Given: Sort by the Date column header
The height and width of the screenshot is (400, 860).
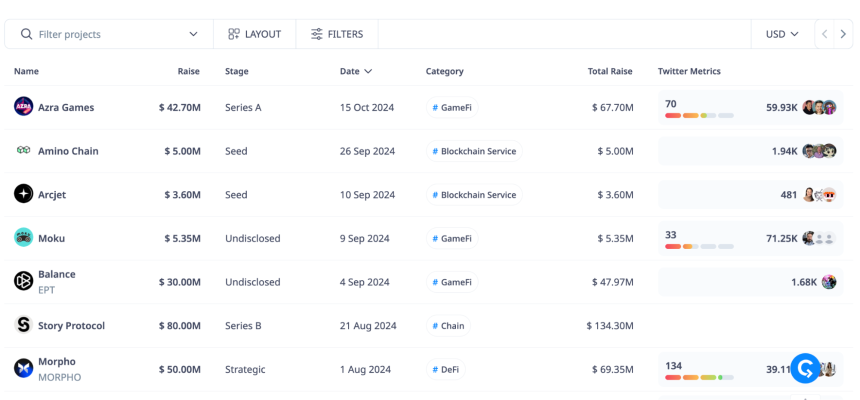Looking at the screenshot, I should [x=356, y=71].
